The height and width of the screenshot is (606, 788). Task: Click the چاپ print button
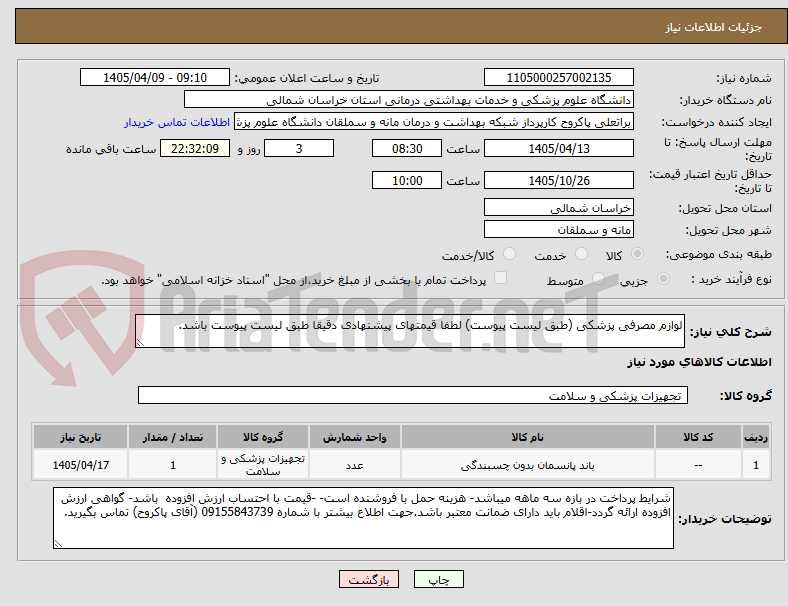[438, 579]
